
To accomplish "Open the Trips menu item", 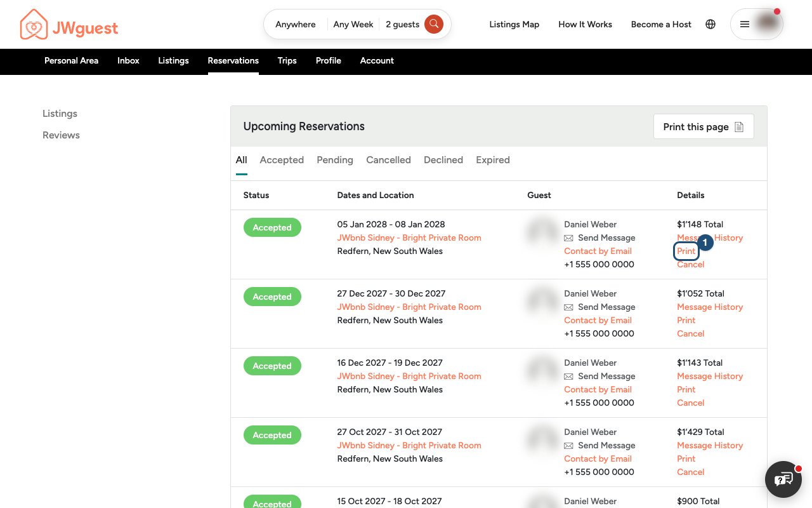I will point(287,61).
